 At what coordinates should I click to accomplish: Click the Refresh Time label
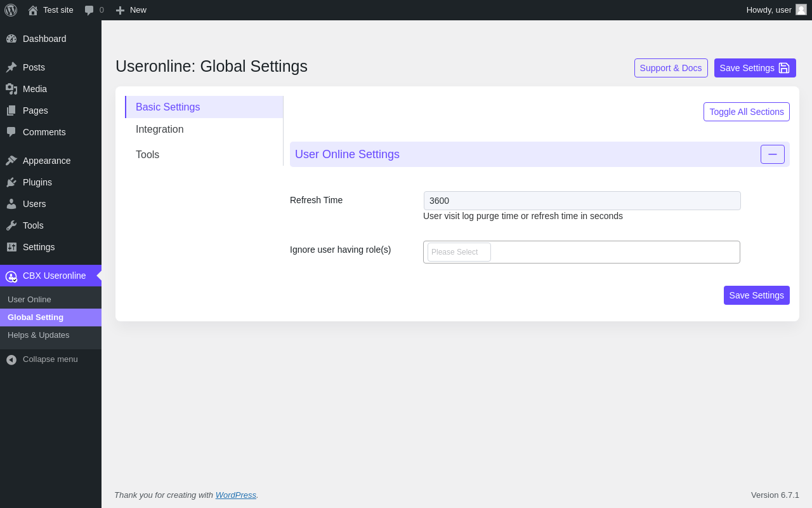(x=316, y=200)
